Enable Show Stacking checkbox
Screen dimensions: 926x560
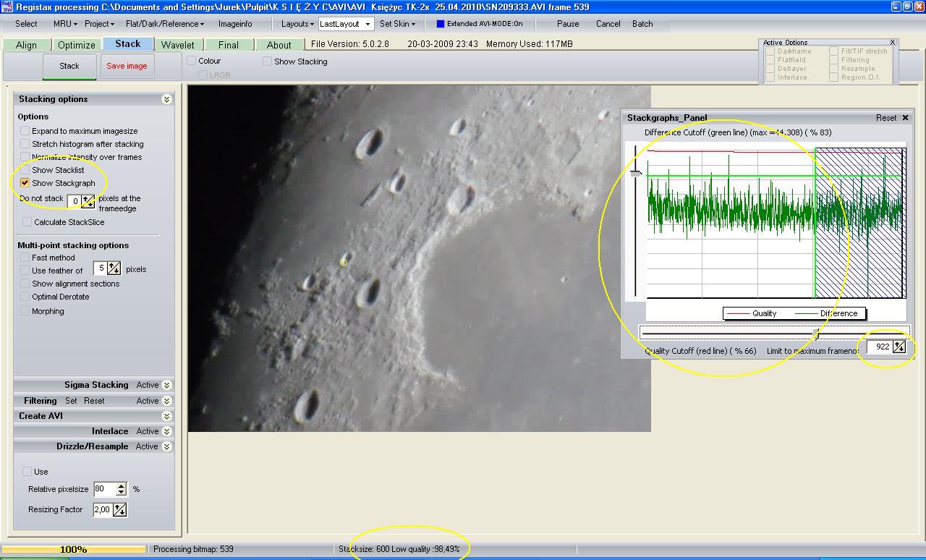(268, 61)
